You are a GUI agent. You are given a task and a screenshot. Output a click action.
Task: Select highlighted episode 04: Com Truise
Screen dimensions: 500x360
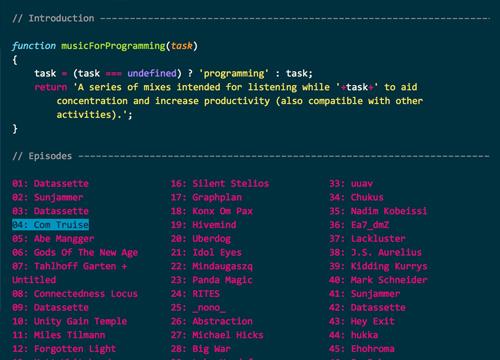coord(50,225)
